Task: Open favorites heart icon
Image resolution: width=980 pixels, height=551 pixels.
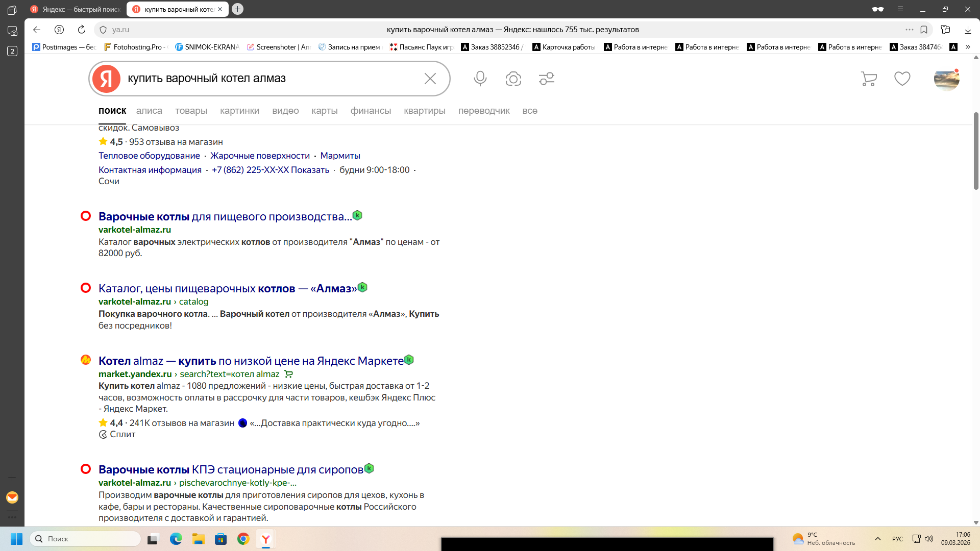Action: pos(902,79)
